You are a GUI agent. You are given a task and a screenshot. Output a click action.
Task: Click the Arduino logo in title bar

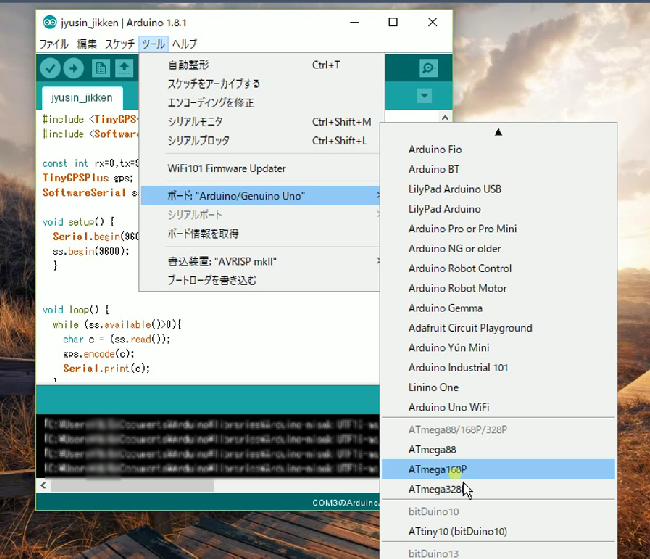coord(49,22)
